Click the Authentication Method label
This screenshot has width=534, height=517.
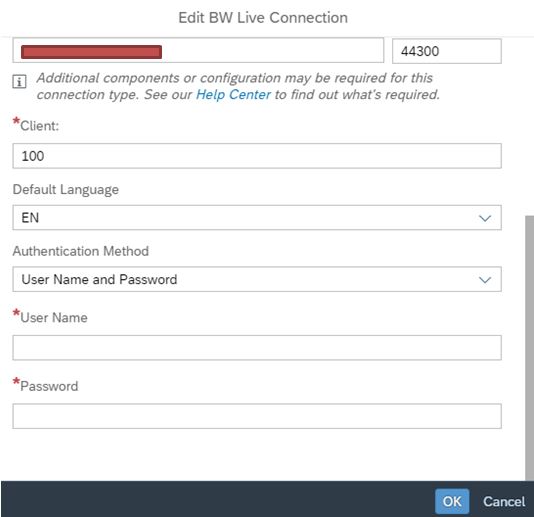coord(81,251)
